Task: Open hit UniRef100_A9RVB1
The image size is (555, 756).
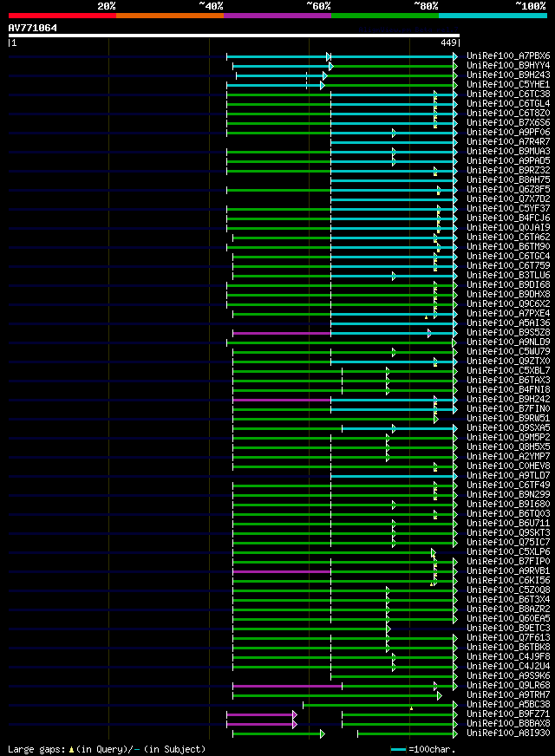Action: coord(508,572)
